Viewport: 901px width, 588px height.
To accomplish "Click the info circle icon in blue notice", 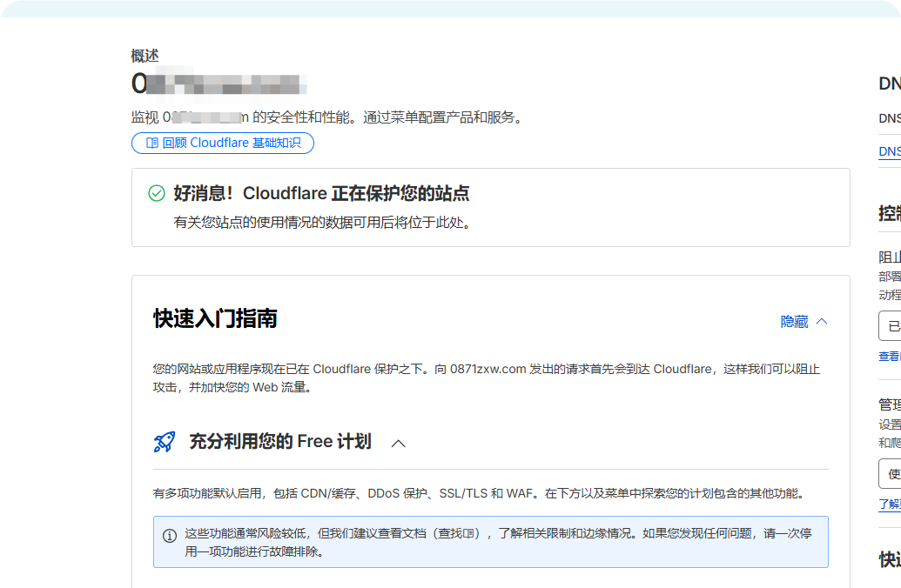I will click(x=168, y=537).
